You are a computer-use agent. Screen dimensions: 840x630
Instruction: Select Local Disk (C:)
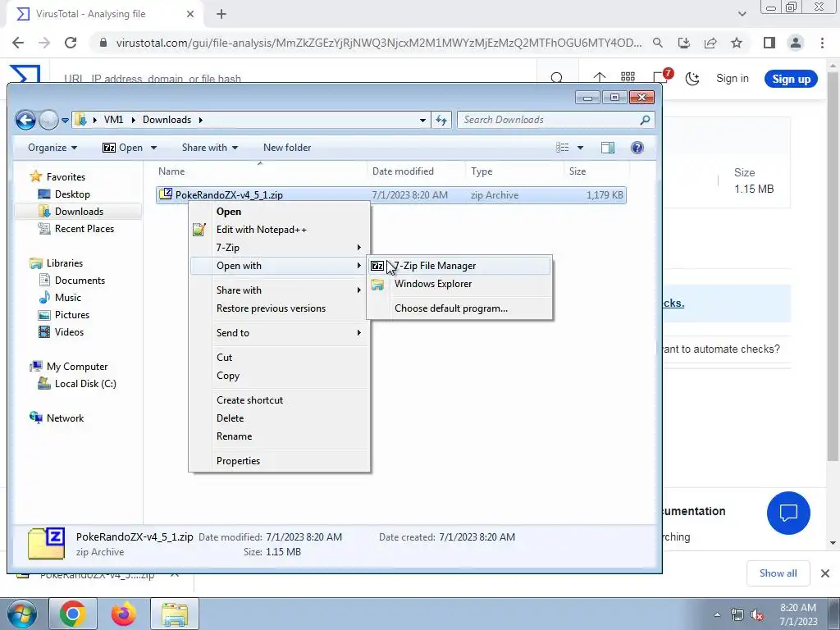click(x=85, y=384)
